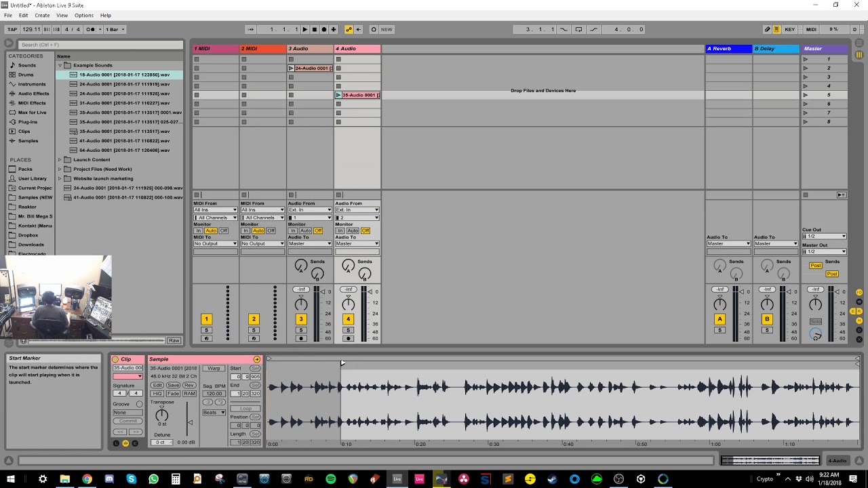Image resolution: width=868 pixels, height=488 pixels.
Task: Set 1 MIDI monitor to In
Action: click(198, 230)
